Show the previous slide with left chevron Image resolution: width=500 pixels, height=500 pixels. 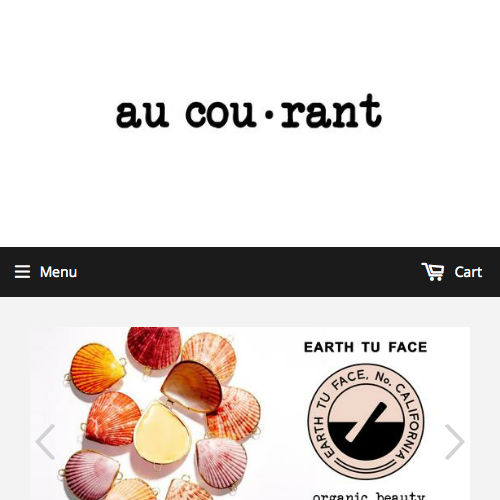(x=45, y=442)
